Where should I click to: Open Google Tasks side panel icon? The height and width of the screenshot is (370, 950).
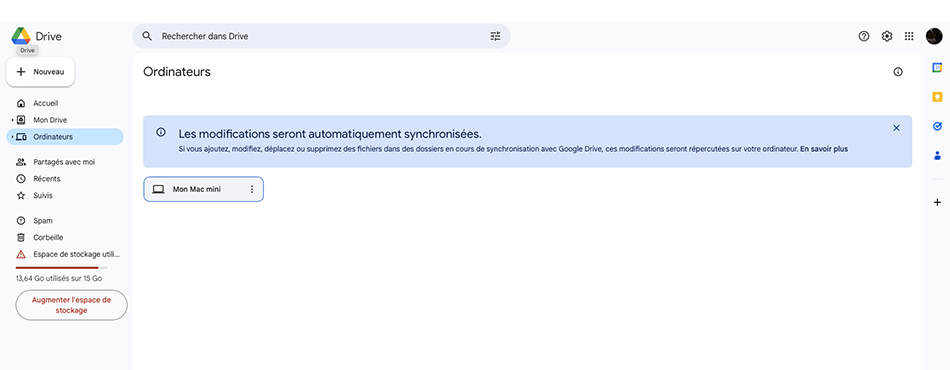click(x=937, y=127)
